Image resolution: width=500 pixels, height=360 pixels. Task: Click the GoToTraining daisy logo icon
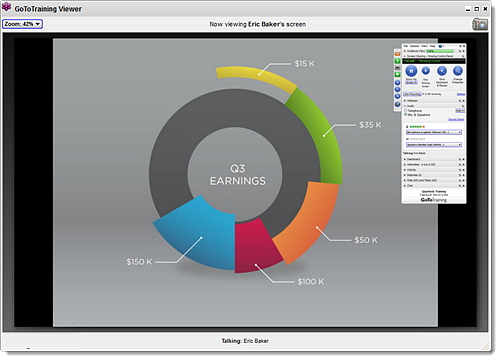(6, 7)
